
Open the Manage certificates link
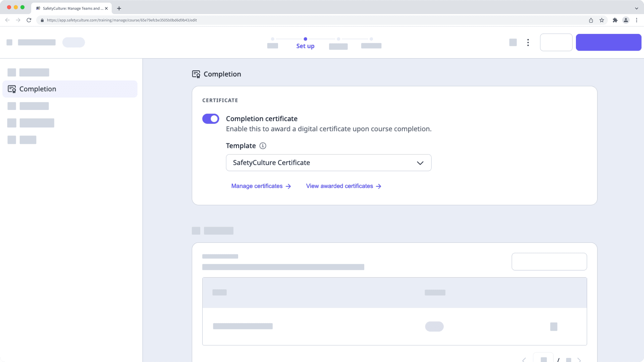(257, 186)
